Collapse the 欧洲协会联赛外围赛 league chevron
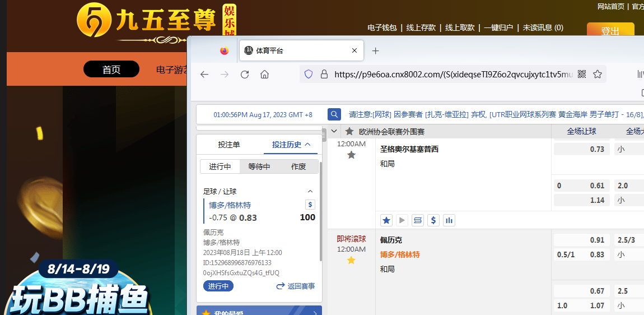Viewport: 644px width, 315px height. tap(334, 132)
